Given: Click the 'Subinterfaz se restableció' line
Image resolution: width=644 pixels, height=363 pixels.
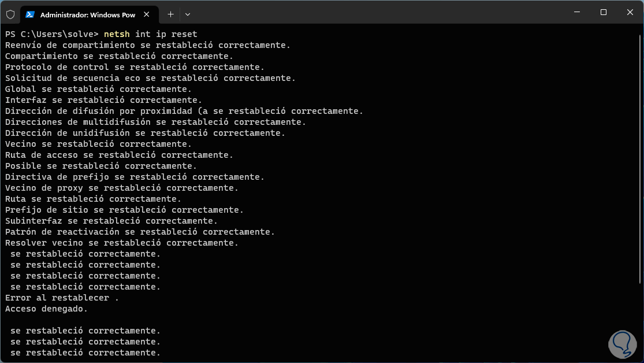Looking at the screenshot, I should pos(111,221).
